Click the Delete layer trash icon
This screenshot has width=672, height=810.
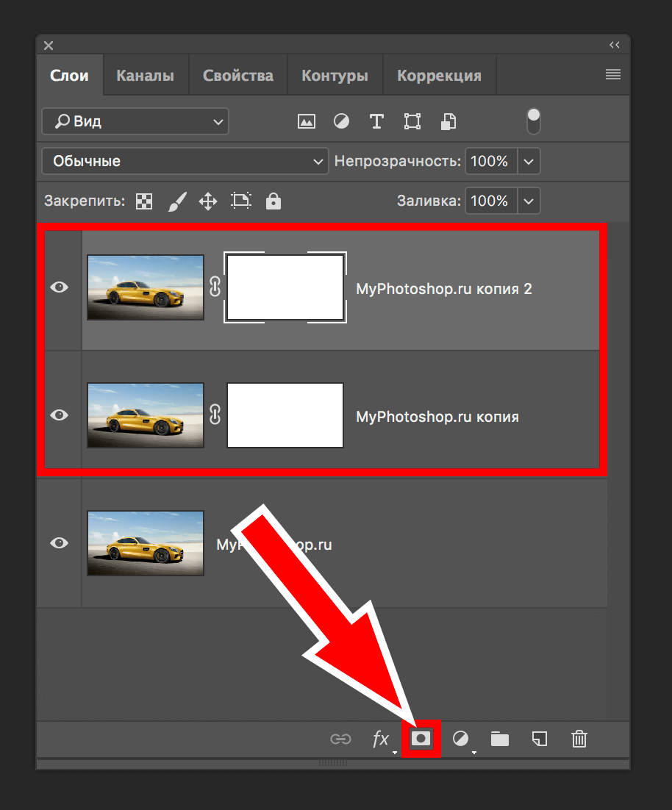(579, 739)
